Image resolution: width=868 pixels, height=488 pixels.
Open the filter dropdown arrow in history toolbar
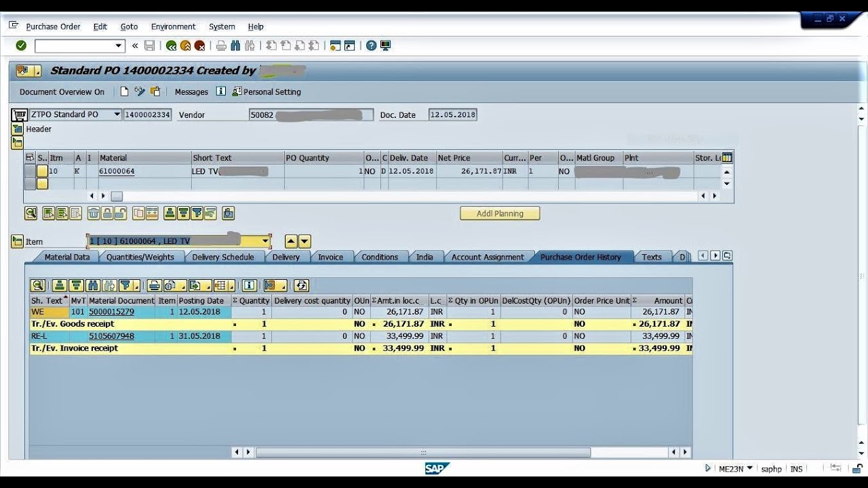[x=137, y=286]
